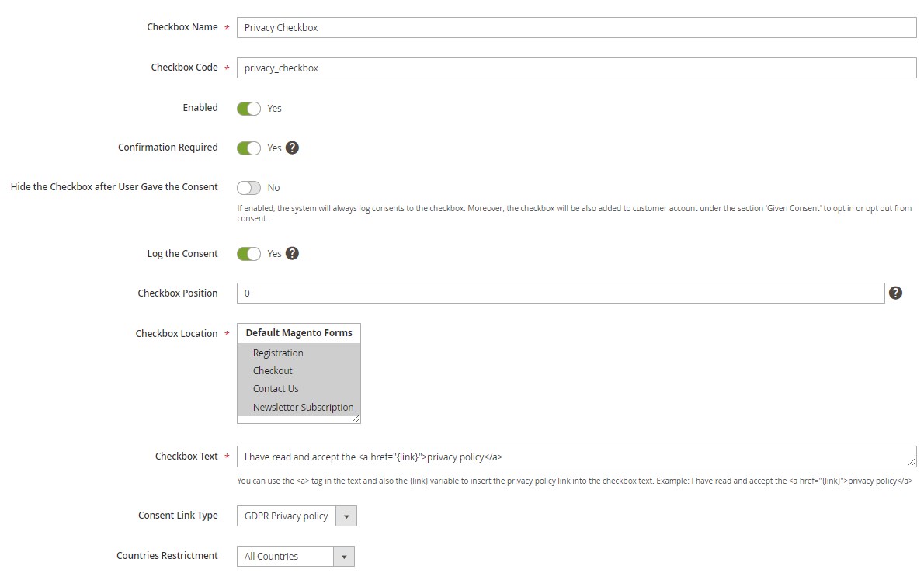Expand the Countries Restrictment dropdown
Viewport: 924px width, 580px height.
click(x=295, y=557)
